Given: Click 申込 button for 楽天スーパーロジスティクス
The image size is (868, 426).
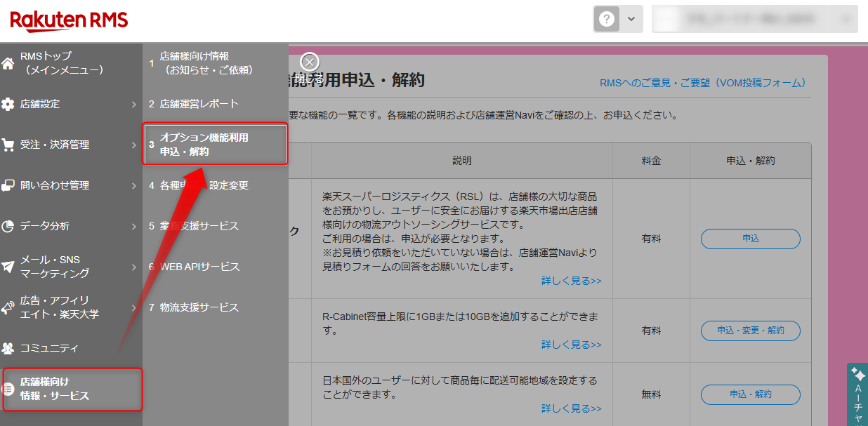Looking at the screenshot, I should coord(750,239).
